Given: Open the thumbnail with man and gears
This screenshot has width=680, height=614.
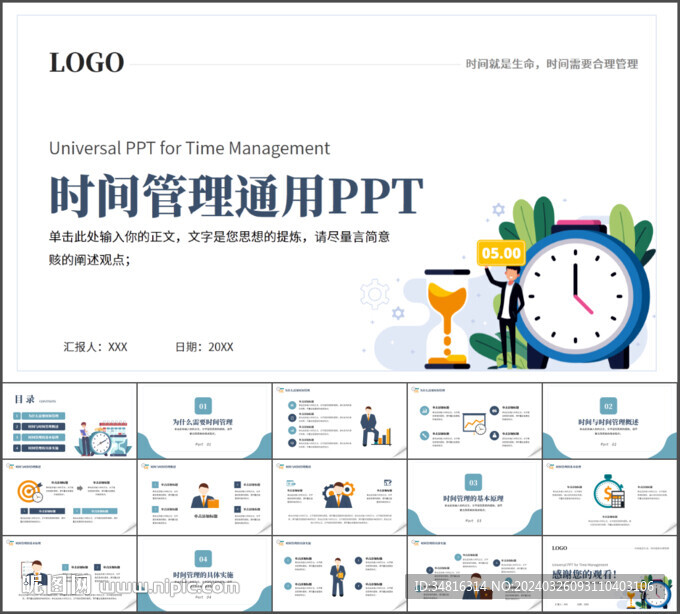Looking at the screenshot, I should point(340,498).
